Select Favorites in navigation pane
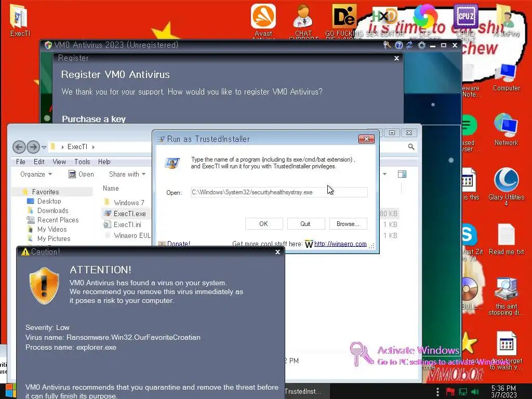532x399 pixels. click(46, 192)
